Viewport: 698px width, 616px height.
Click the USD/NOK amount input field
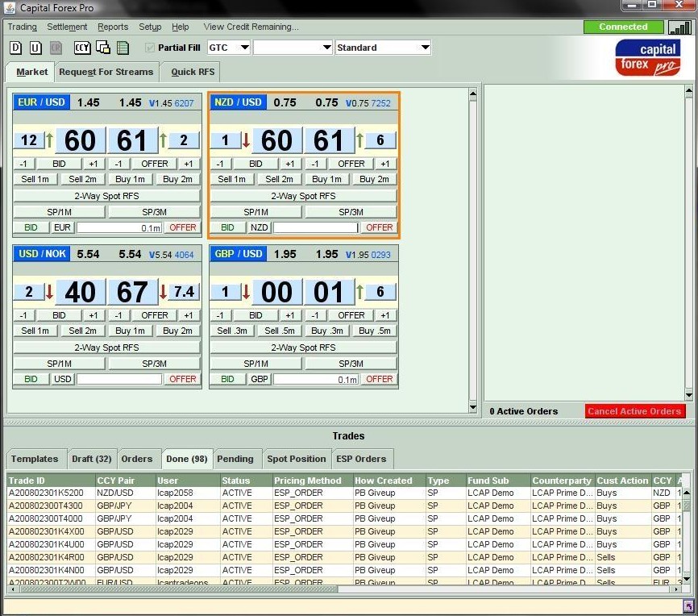pyautogui.click(x=119, y=380)
